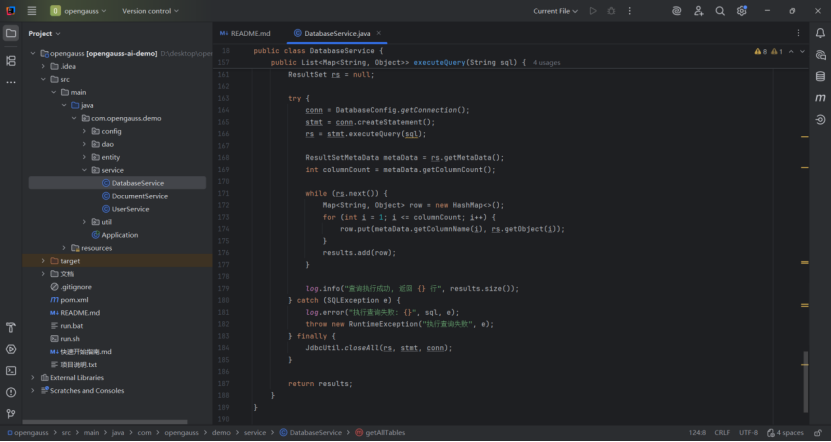Expand the dao package
The height and width of the screenshot is (442, 831).
[x=84, y=144]
